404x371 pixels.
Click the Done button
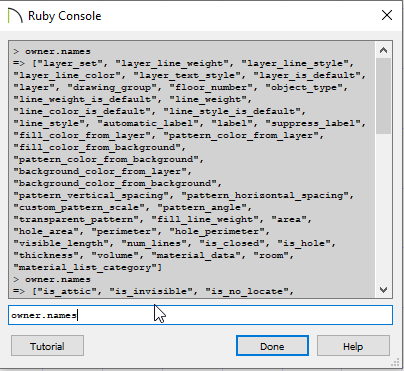pos(272,346)
